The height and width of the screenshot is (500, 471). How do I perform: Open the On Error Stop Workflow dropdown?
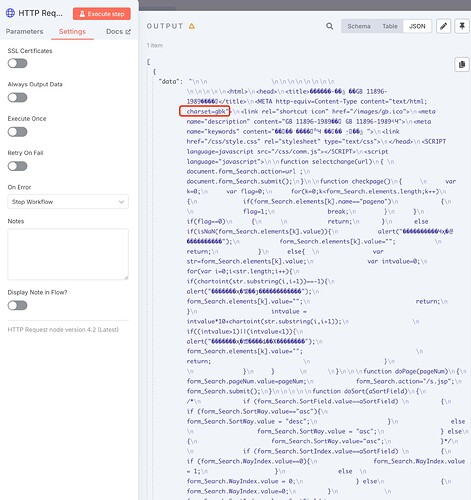pos(68,202)
